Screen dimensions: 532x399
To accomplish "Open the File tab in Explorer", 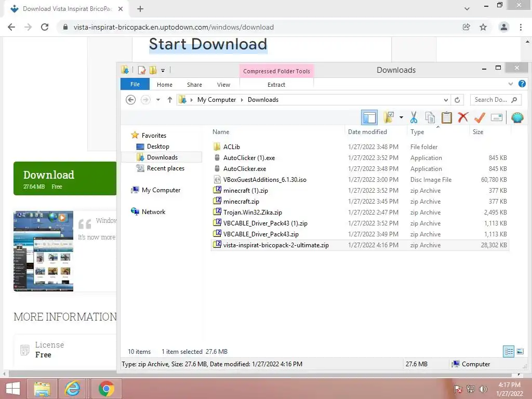I will click(135, 84).
